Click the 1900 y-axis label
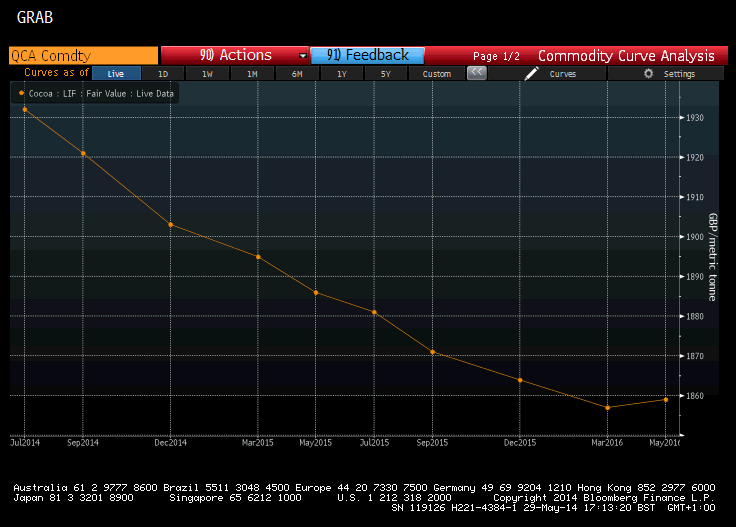736x527 pixels. pyautogui.click(x=695, y=237)
